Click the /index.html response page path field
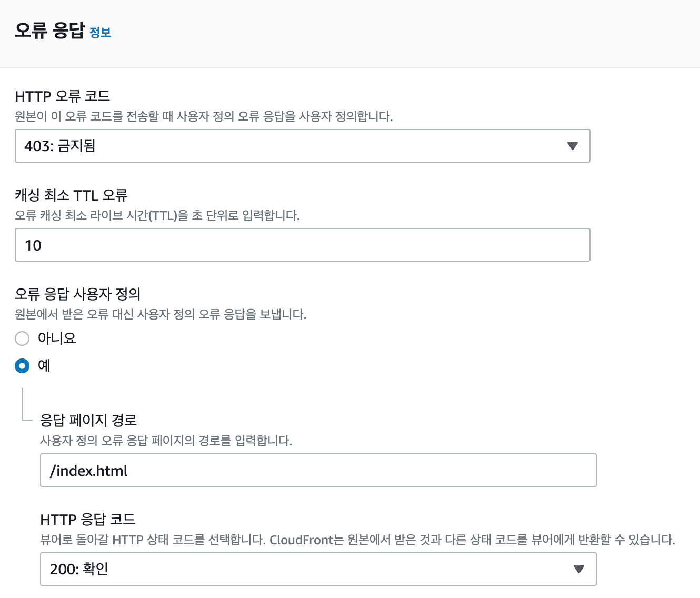This screenshot has width=700, height=598. (x=318, y=470)
